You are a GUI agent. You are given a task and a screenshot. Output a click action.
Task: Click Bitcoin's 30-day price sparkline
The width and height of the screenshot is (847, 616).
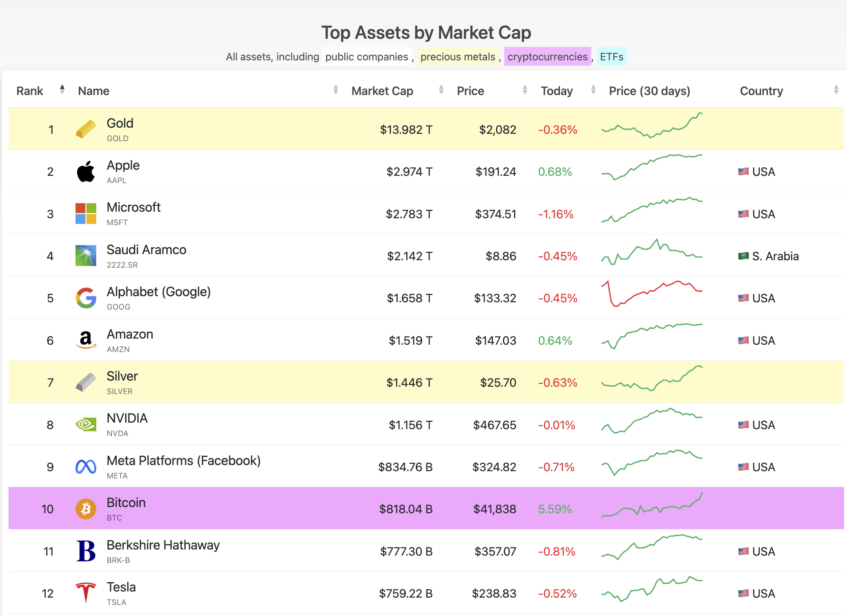pos(652,505)
